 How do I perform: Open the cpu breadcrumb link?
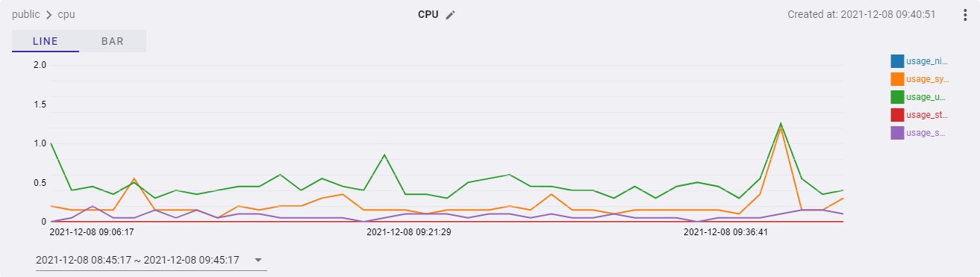pyautogui.click(x=66, y=15)
